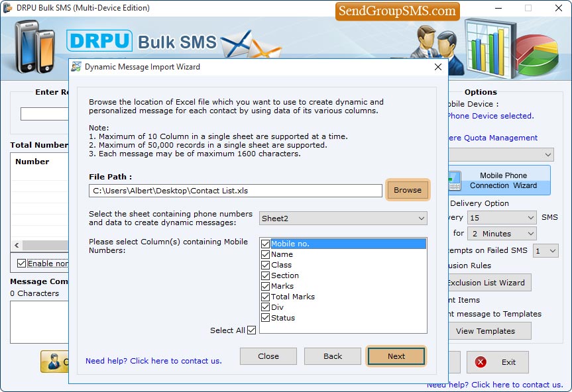This screenshot has width=572, height=392.
Task: Click Next to continue the wizard
Action: pyautogui.click(x=396, y=356)
